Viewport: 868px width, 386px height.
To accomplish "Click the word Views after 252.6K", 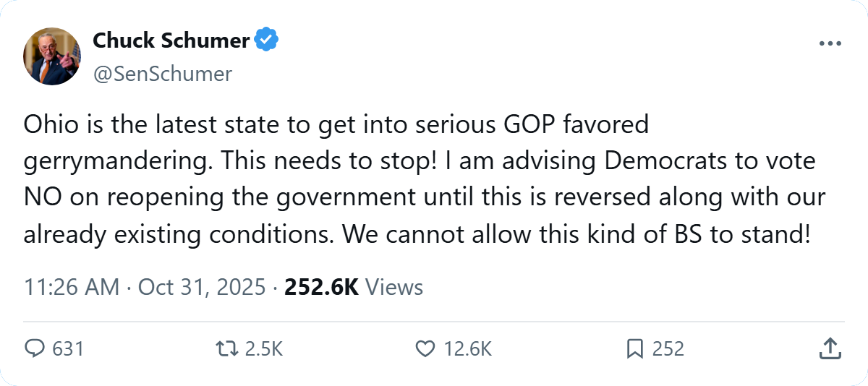I will [394, 287].
